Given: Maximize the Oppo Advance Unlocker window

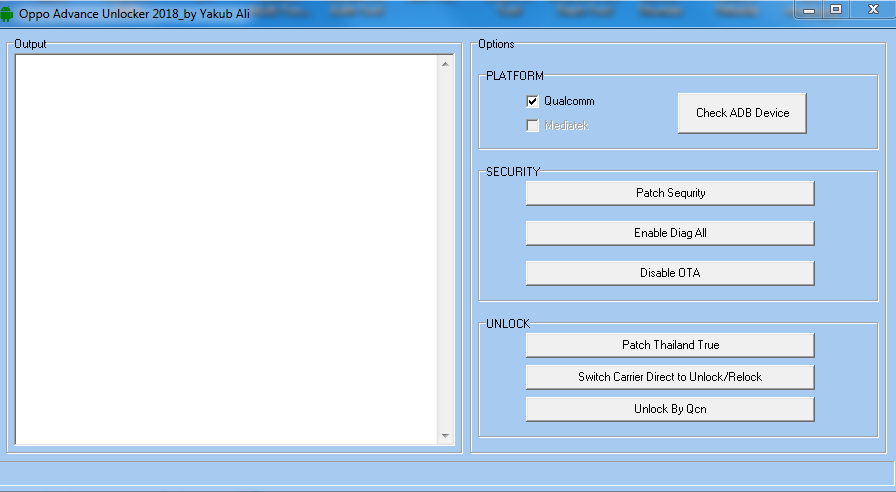Looking at the screenshot, I should coord(836,10).
